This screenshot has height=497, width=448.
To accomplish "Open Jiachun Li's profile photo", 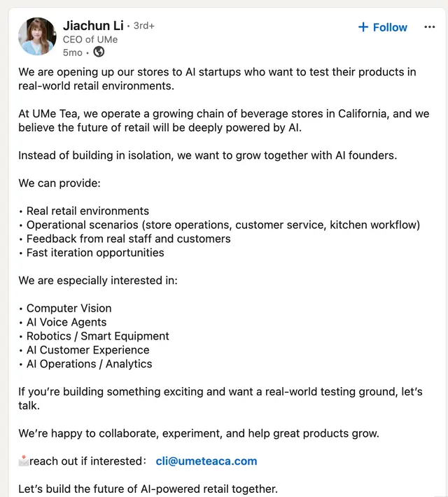I will click(37, 36).
